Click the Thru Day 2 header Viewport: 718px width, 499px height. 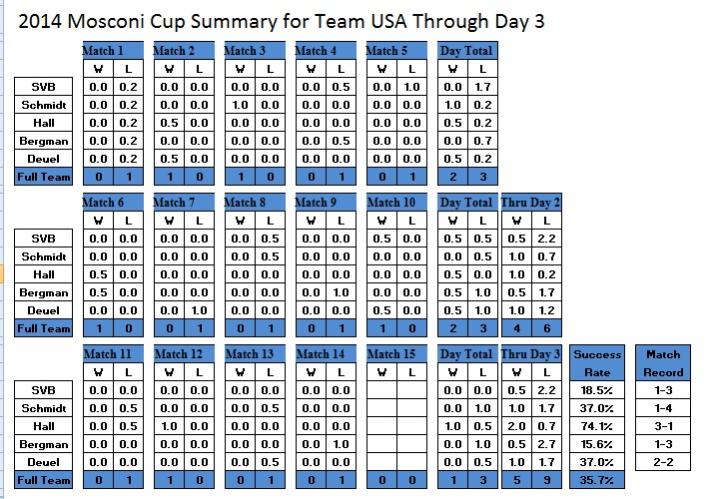pos(530,203)
